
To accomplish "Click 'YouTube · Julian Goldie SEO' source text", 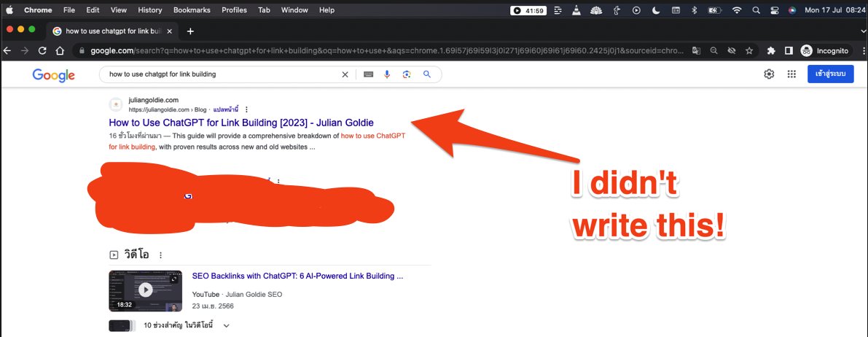I will tap(237, 294).
